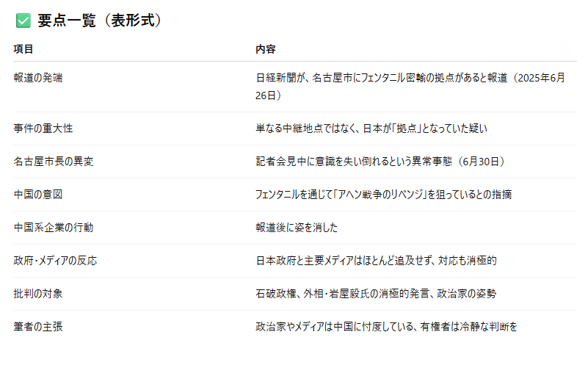Click the 政府・メディアの反応 label

[55, 260]
